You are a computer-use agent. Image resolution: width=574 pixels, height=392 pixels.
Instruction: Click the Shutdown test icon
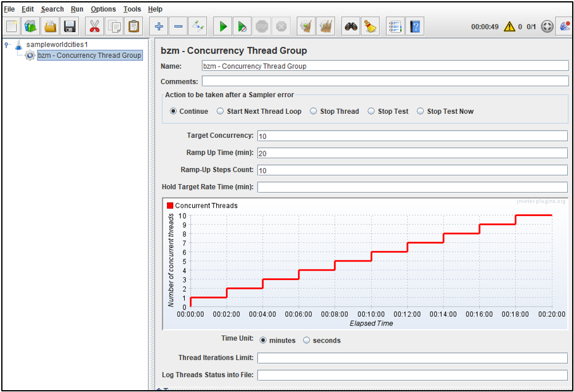(x=281, y=26)
